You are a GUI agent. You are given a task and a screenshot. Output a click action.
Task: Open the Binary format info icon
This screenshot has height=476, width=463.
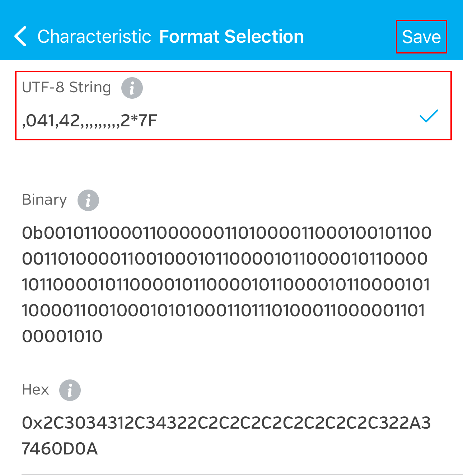pos(88,200)
